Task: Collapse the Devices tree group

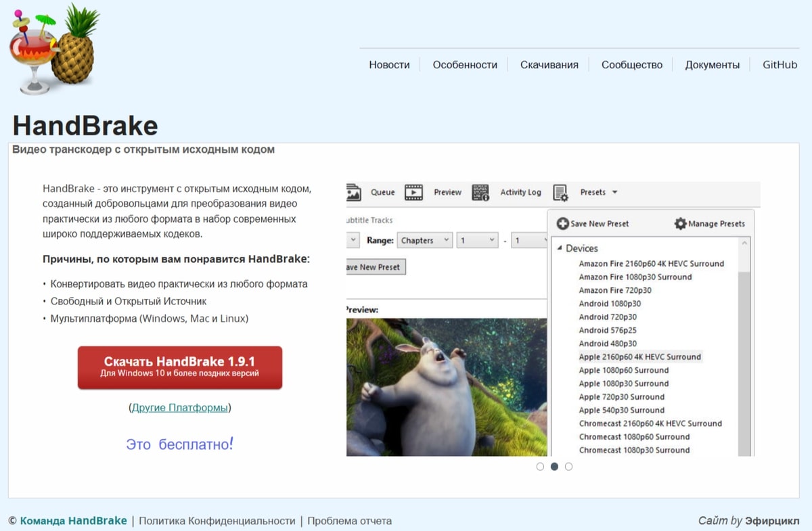Action: [x=560, y=248]
